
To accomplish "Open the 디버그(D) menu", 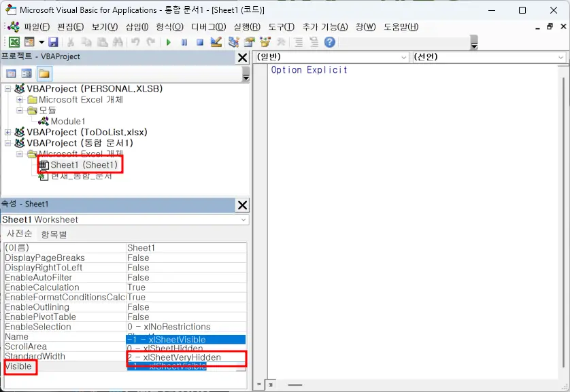I will click(210, 27).
